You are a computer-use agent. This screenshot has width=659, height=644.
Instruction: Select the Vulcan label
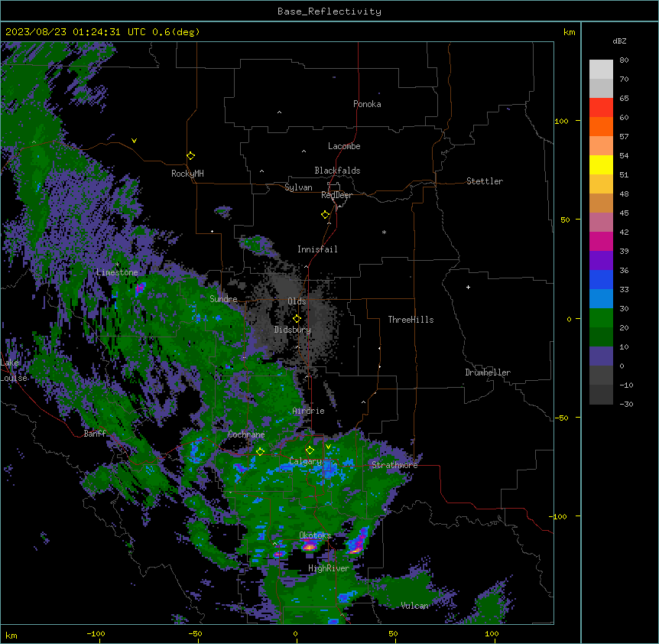coord(414,606)
